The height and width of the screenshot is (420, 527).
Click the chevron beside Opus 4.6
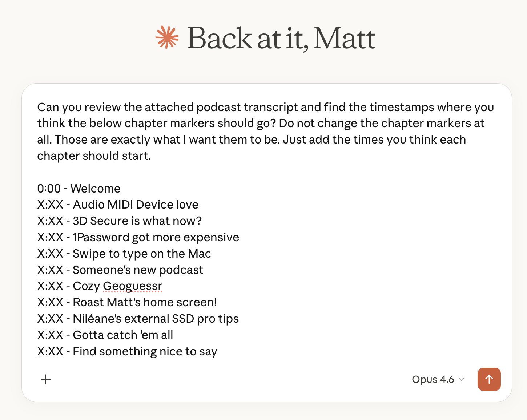(x=462, y=379)
